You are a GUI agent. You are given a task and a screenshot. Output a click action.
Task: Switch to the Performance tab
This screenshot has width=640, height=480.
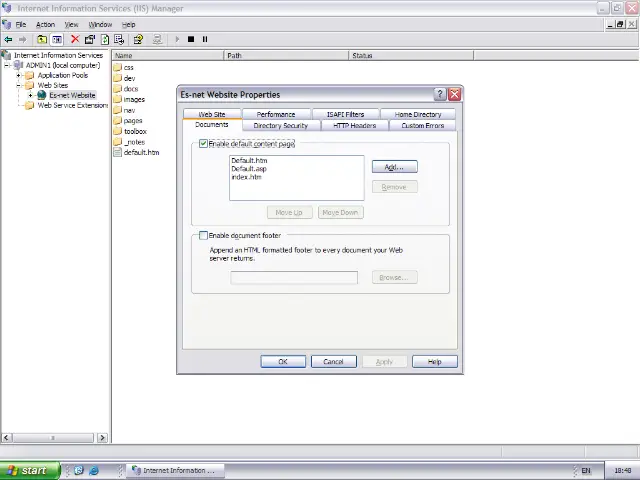tap(276, 114)
